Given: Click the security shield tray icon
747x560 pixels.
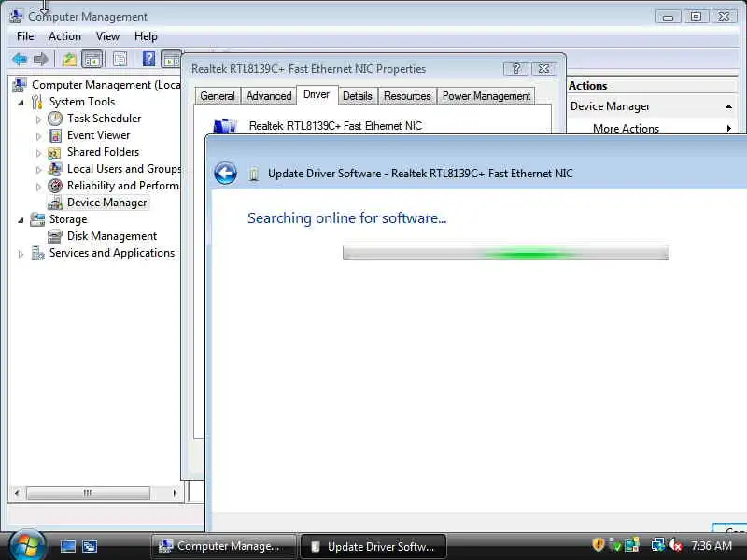Looking at the screenshot, I should (599, 544).
